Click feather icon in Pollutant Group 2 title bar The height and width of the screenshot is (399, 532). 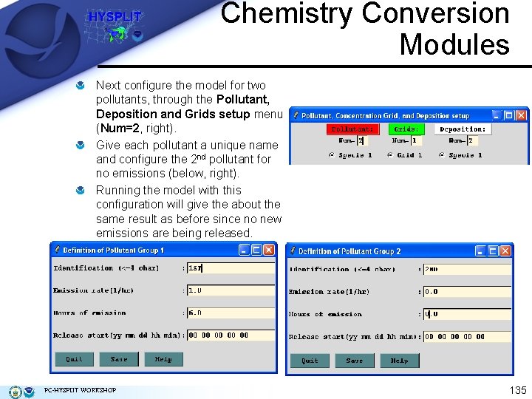point(293,251)
